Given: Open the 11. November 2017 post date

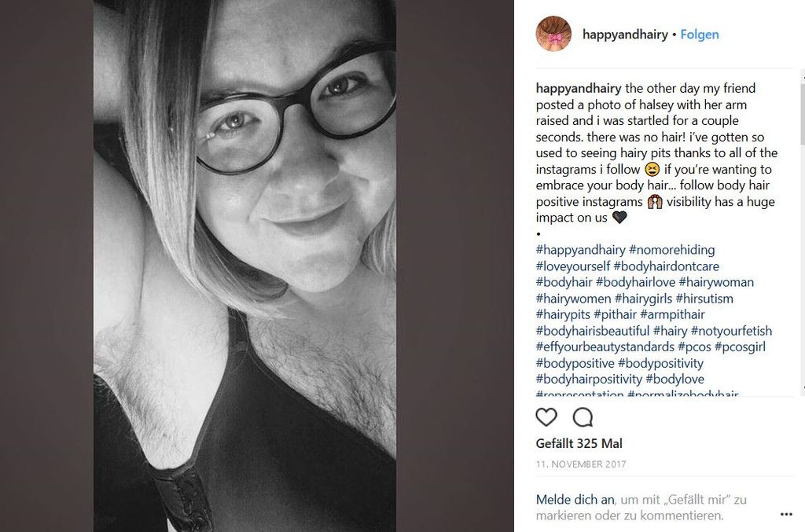Looking at the screenshot, I should coord(581,464).
